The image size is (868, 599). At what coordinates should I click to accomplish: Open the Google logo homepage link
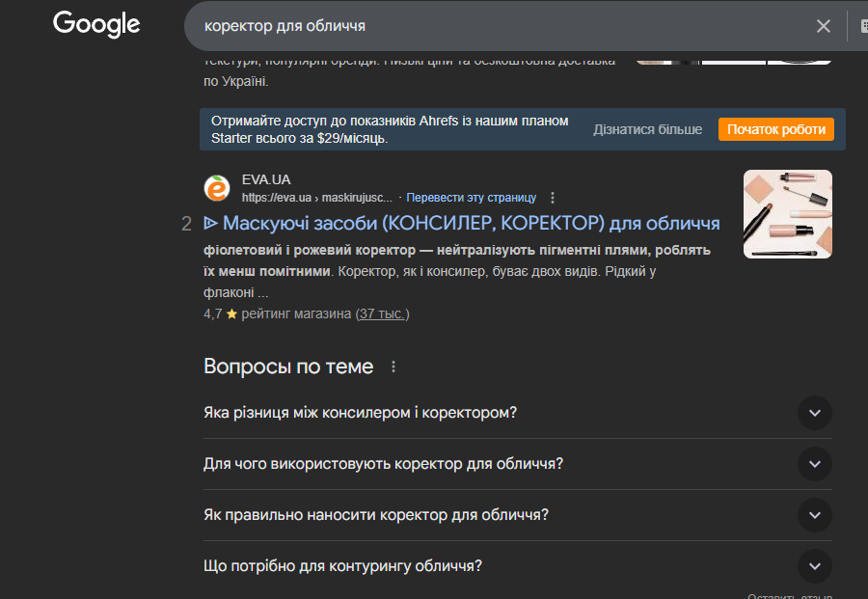pos(96,24)
